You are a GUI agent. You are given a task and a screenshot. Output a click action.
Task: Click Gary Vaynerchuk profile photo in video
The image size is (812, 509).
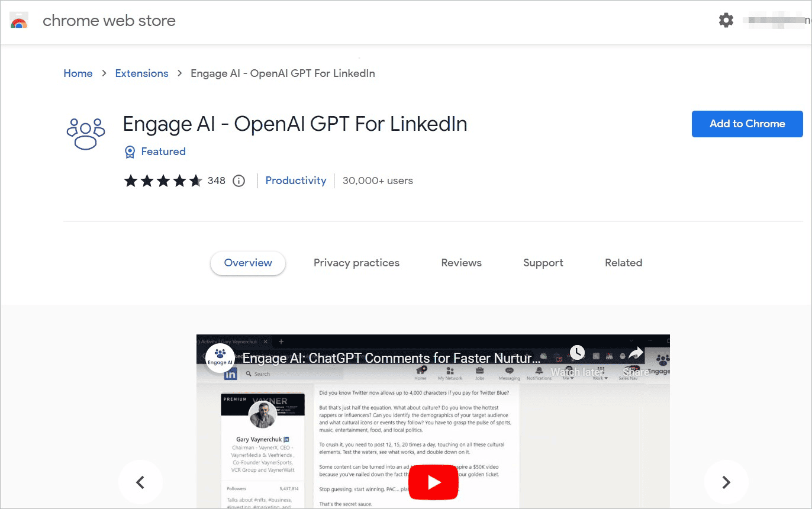coord(263,415)
